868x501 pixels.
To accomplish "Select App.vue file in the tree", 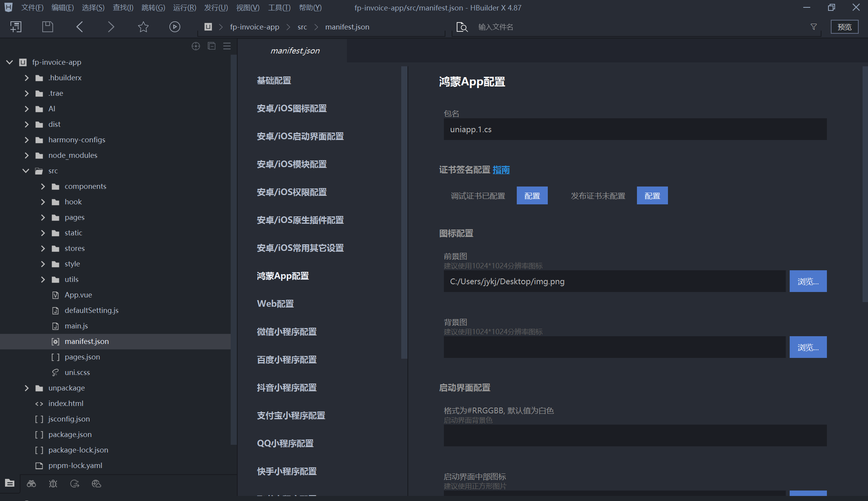I will [x=78, y=295].
